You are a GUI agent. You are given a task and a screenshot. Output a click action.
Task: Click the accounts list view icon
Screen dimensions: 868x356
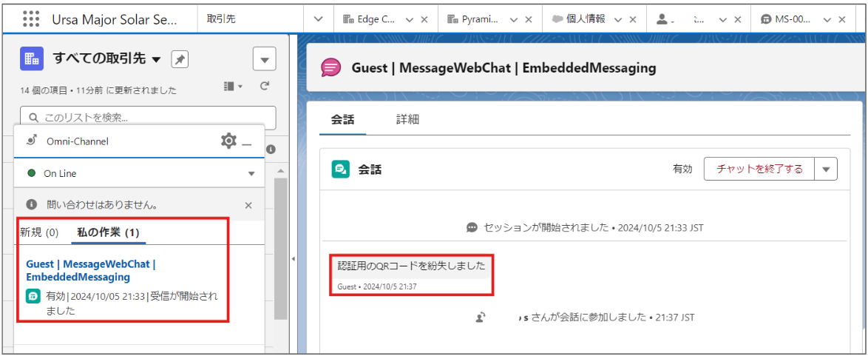[x=32, y=58]
